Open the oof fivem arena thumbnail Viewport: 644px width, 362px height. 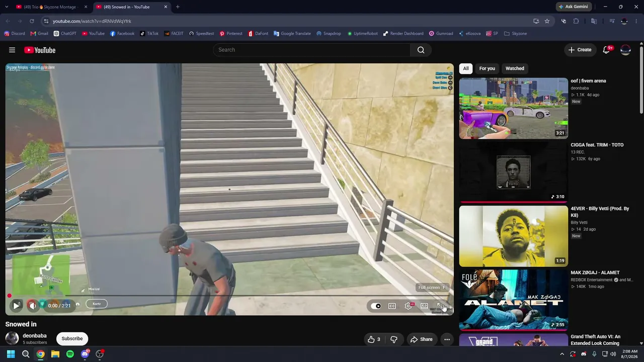point(513,108)
